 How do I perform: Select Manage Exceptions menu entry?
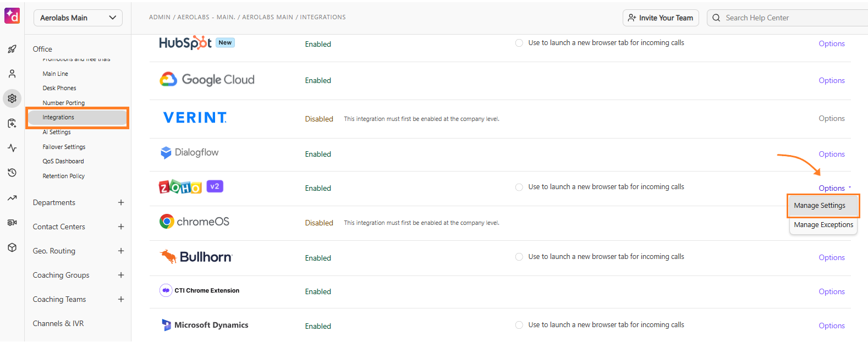coord(823,225)
